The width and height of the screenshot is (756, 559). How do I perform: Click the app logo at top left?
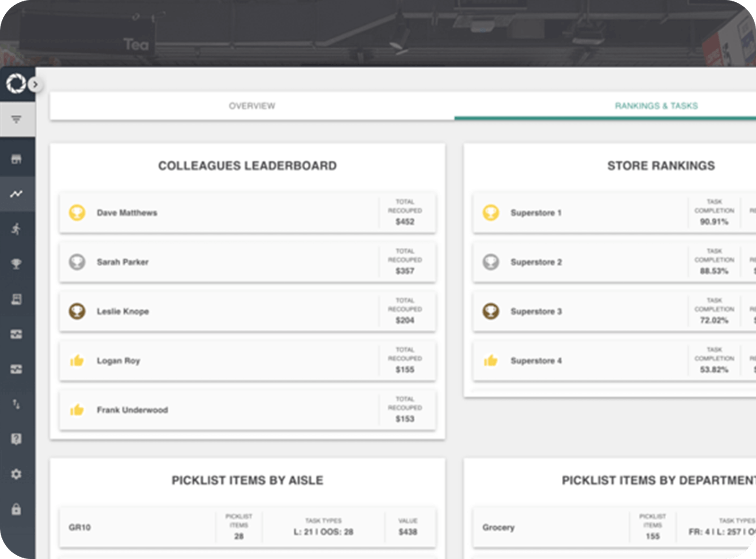(x=15, y=84)
